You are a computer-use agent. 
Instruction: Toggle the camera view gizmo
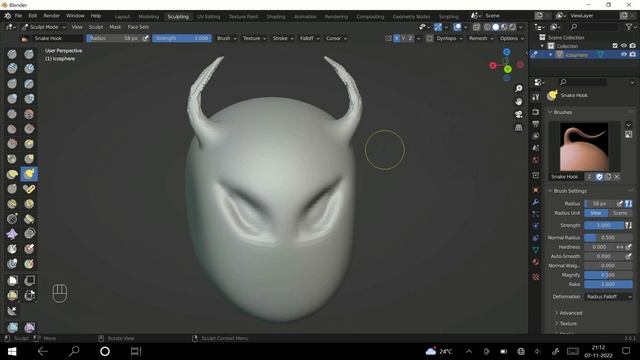(x=519, y=114)
